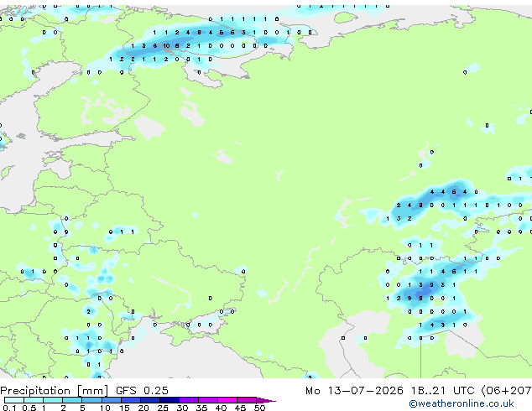Click the '45' legend scale label
532x411 pixels.
tap(240, 408)
